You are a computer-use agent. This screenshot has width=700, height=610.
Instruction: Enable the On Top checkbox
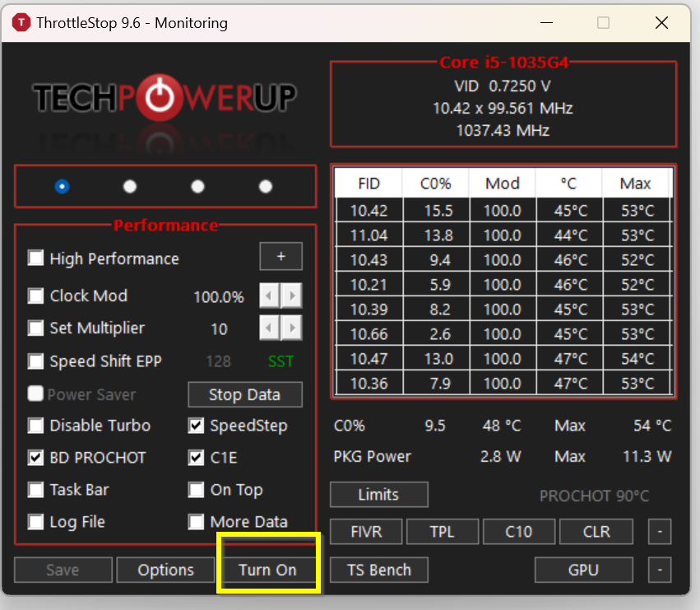pos(196,490)
